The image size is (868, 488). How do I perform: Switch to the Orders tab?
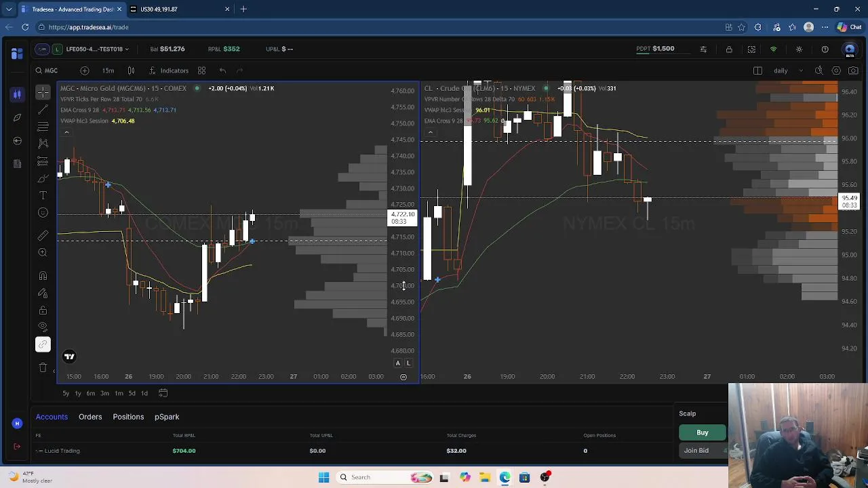coord(90,417)
